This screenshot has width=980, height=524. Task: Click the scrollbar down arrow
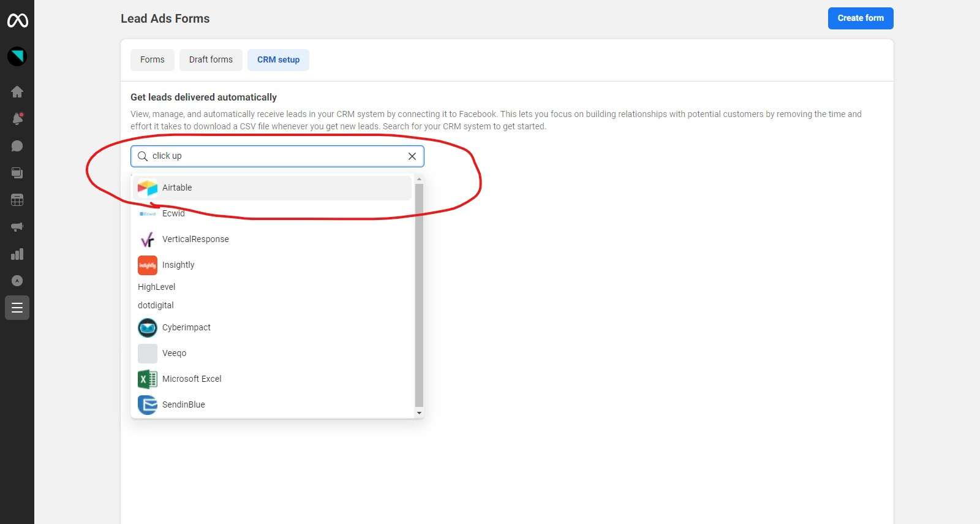419,413
